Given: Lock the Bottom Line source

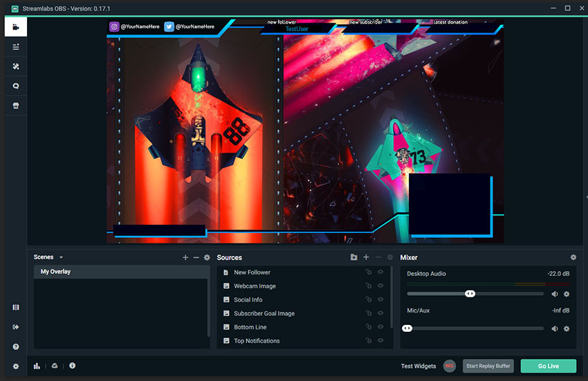Looking at the screenshot, I should (x=369, y=326).
